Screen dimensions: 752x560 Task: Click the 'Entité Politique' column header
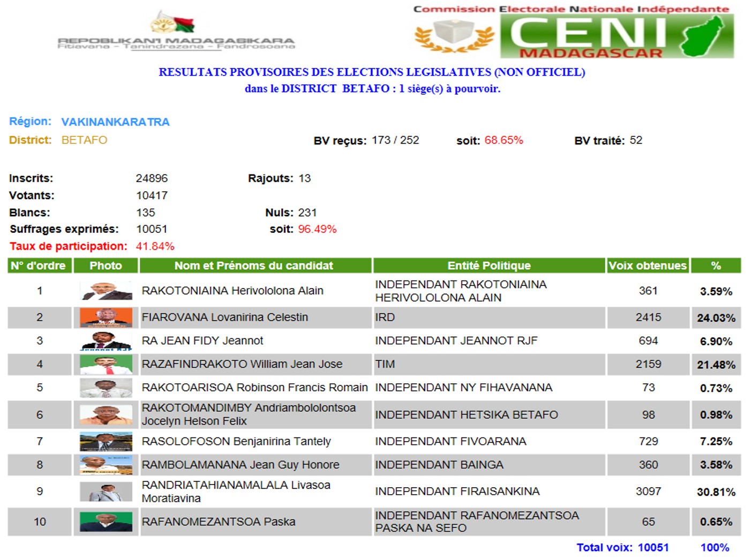489,266
